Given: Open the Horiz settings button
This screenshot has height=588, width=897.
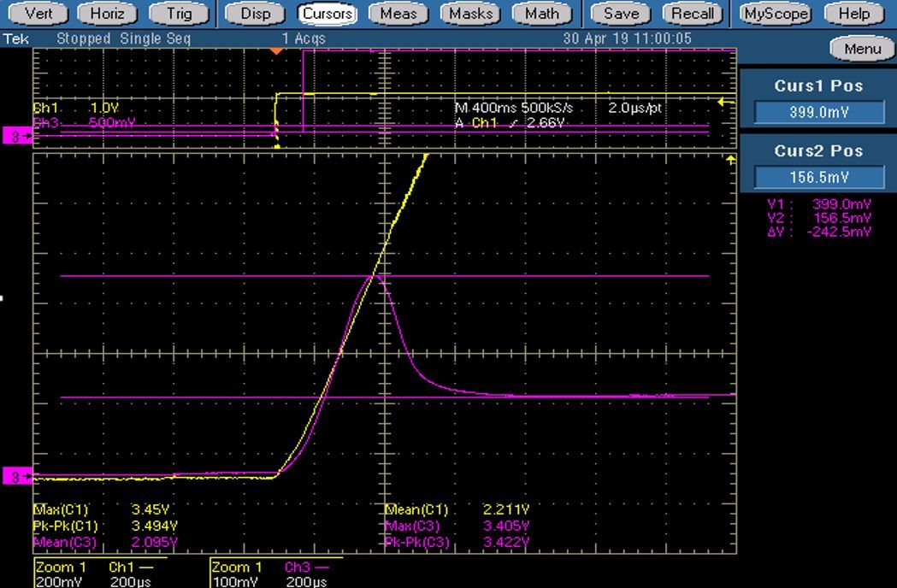Looking at the screenshot, I should (x=107, y=13).
